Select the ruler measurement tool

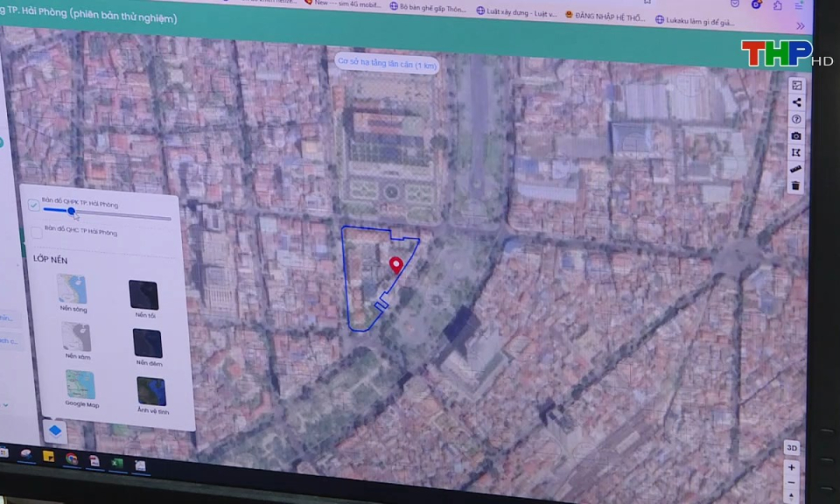tap(796, 169)
